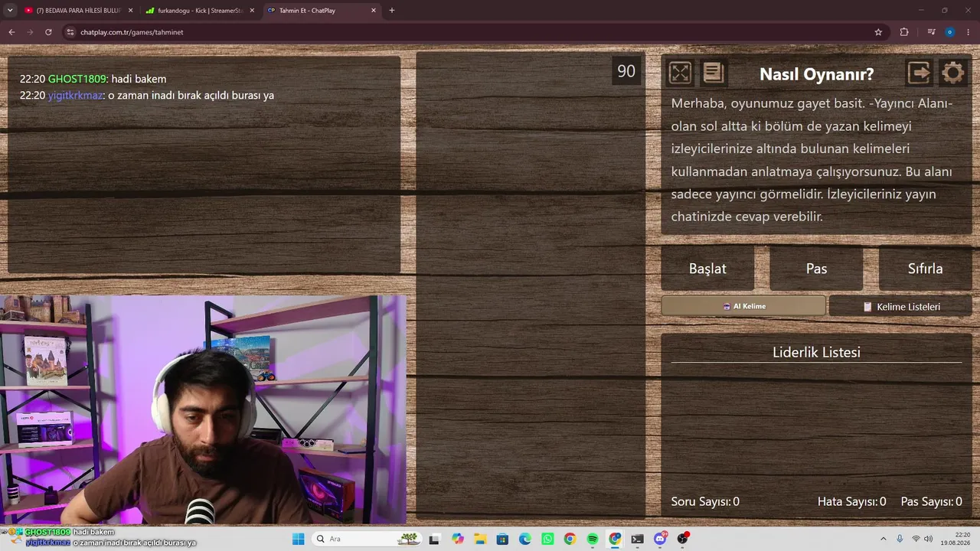Open the browser extensions puzzle icon
Image resolution: width=980 pixels, height=551 pixels.
pos(904,32)
